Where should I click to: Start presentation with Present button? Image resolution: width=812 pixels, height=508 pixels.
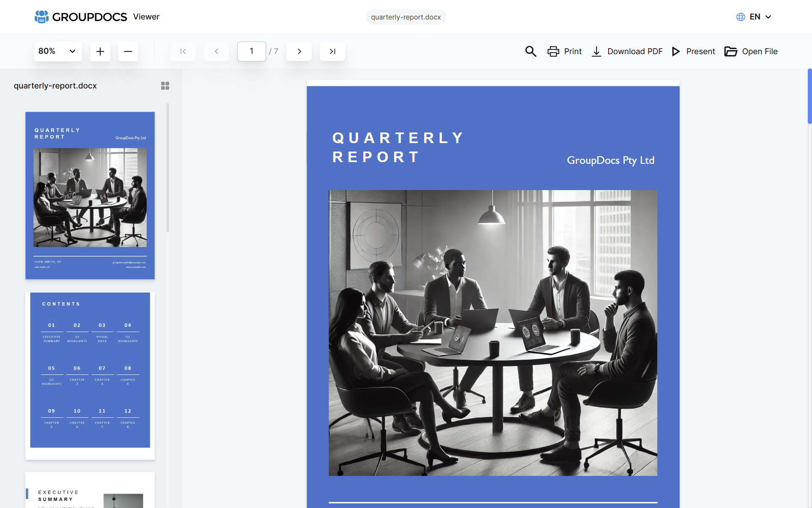click(694, 52)
